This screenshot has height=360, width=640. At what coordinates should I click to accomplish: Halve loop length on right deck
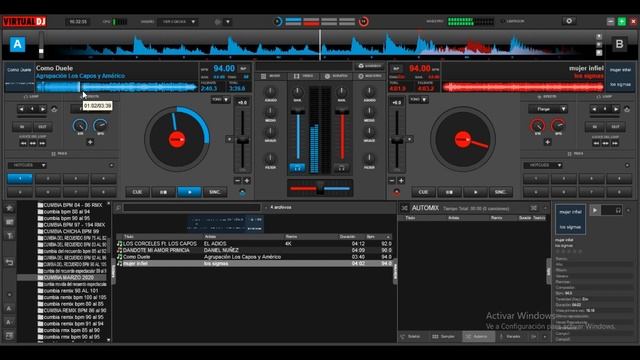point(594,109)
